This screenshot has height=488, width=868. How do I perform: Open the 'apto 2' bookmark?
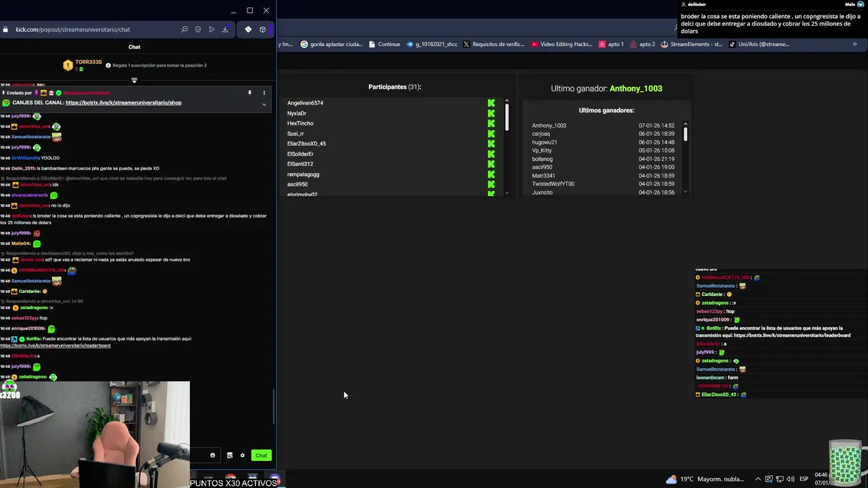click(x=643, y=44)
